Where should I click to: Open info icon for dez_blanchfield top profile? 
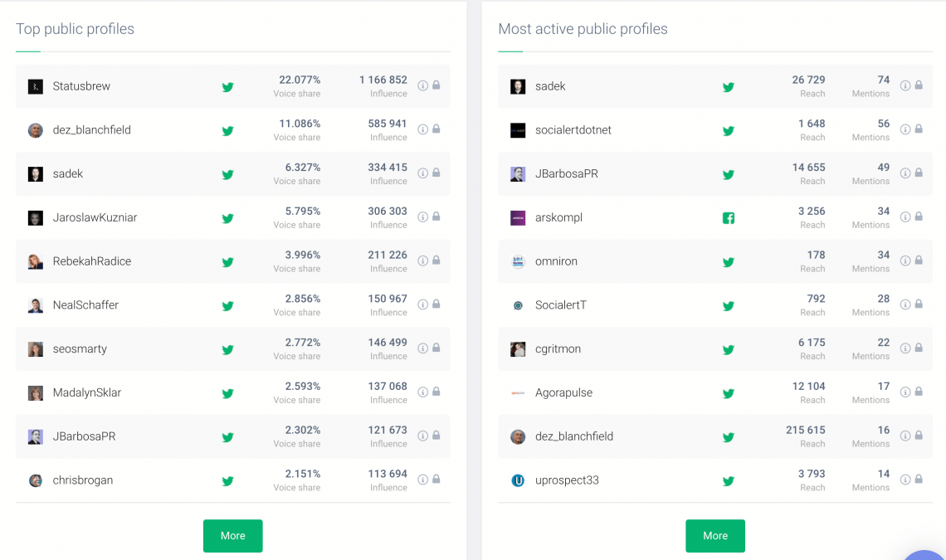point(423,129)
